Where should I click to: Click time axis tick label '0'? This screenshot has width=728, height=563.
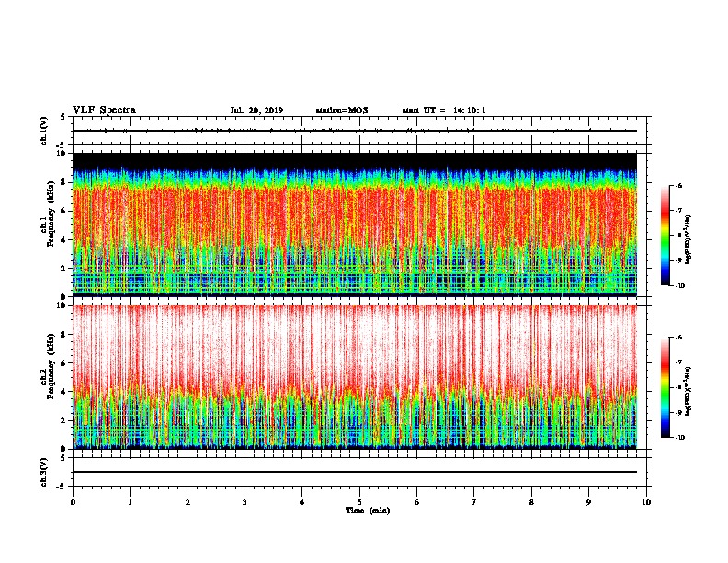pos(73,501)
